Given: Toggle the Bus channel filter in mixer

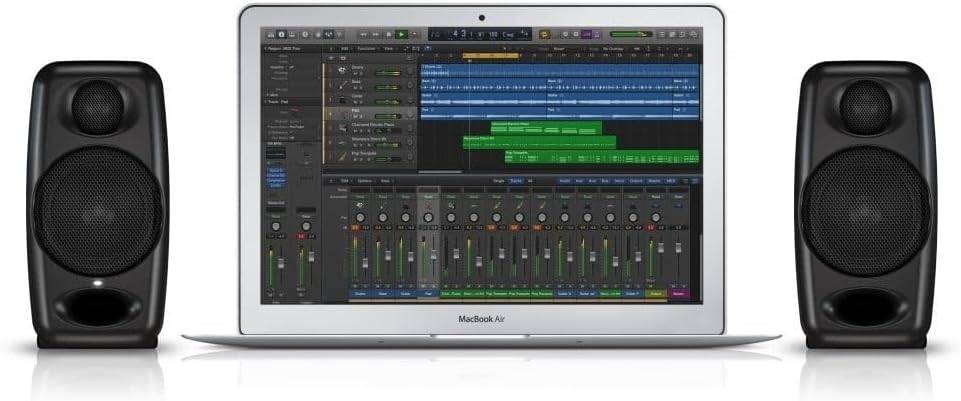Looking at the screenshot, I should tap(604, 180).
